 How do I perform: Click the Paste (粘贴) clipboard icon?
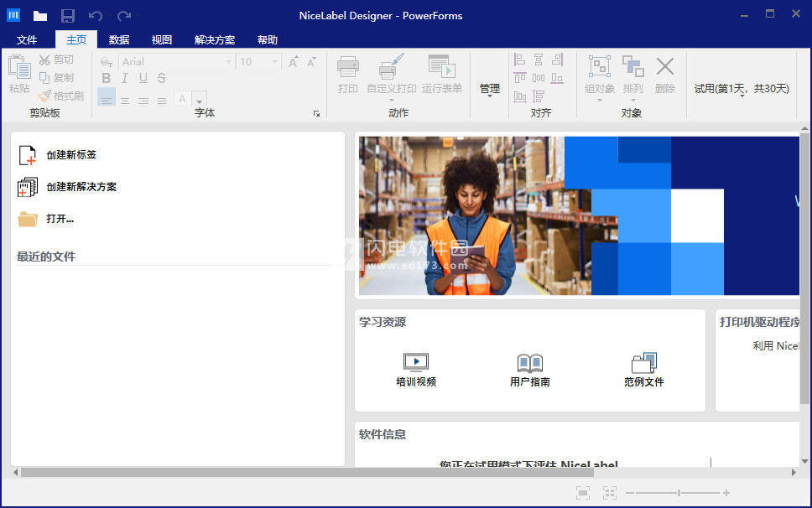pyautogui.click(x=19, y=67)
